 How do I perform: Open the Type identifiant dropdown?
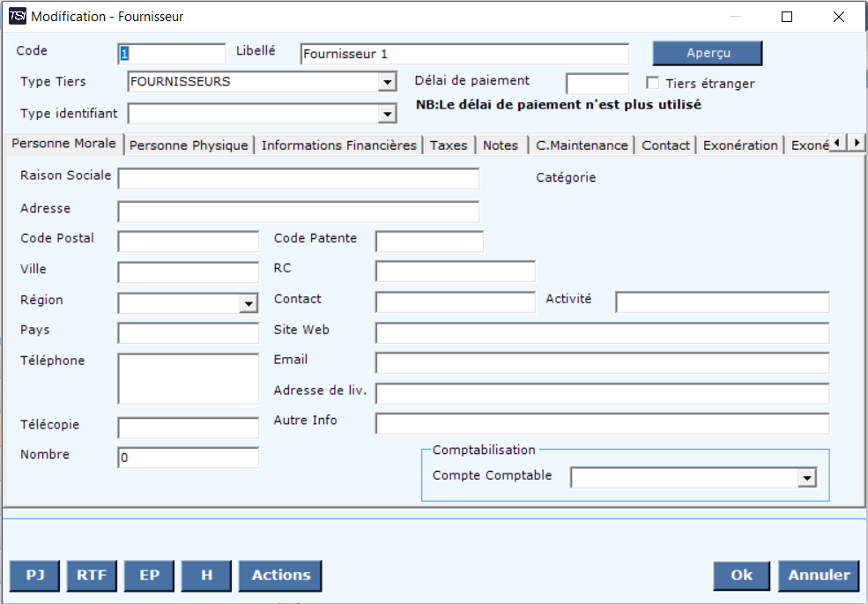click(x=387, y=114)
